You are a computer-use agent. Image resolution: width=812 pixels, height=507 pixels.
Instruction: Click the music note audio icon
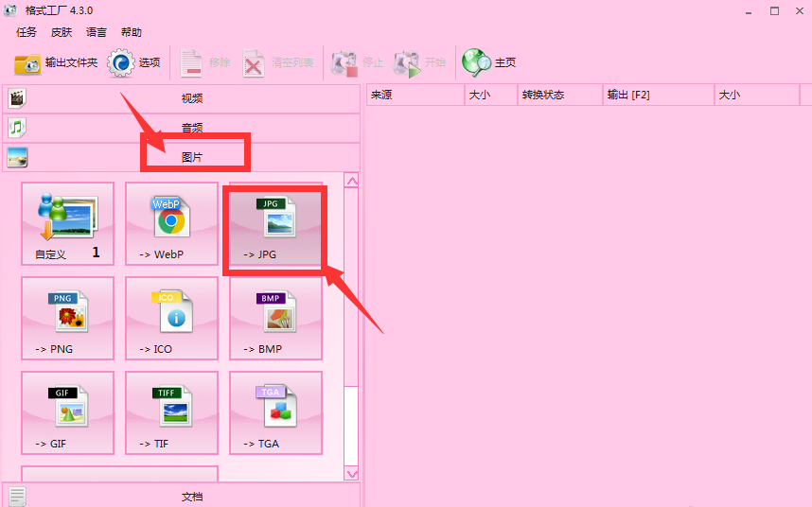(x=17, y=128)
